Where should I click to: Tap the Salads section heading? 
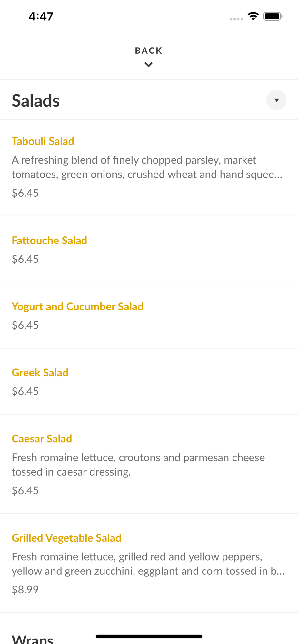(36, 100)
